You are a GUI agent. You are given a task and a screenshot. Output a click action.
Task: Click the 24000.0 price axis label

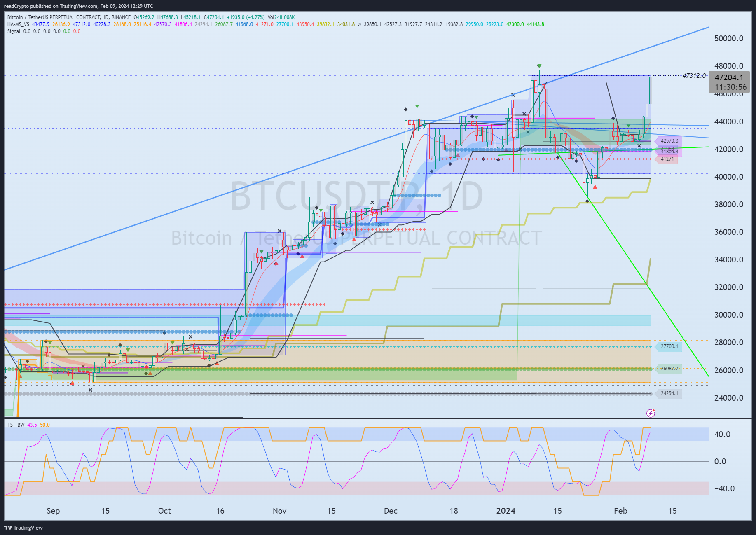[x=729, y=398]
